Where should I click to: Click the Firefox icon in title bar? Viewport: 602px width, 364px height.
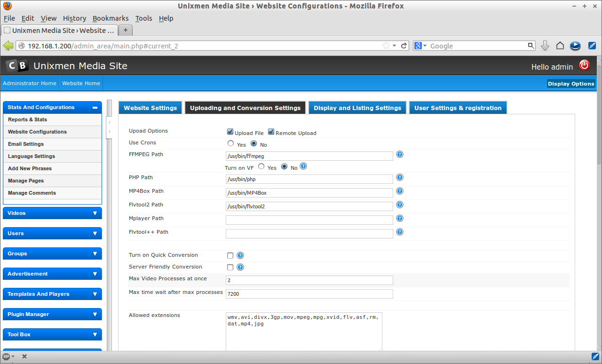[x=8, y=6]
